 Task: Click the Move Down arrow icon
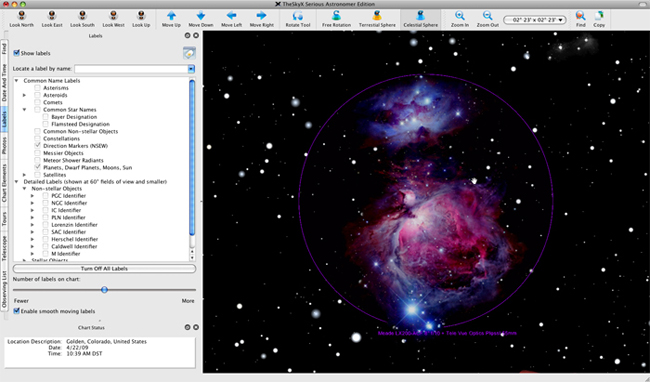pos(201,16)
